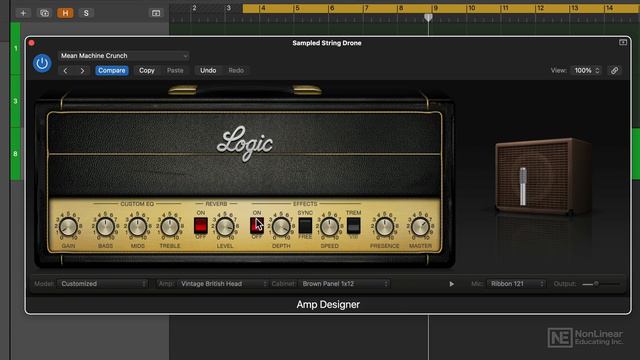640x360 pixels.
Task: Select track number 8 in track list
Action: coord(16,154)
